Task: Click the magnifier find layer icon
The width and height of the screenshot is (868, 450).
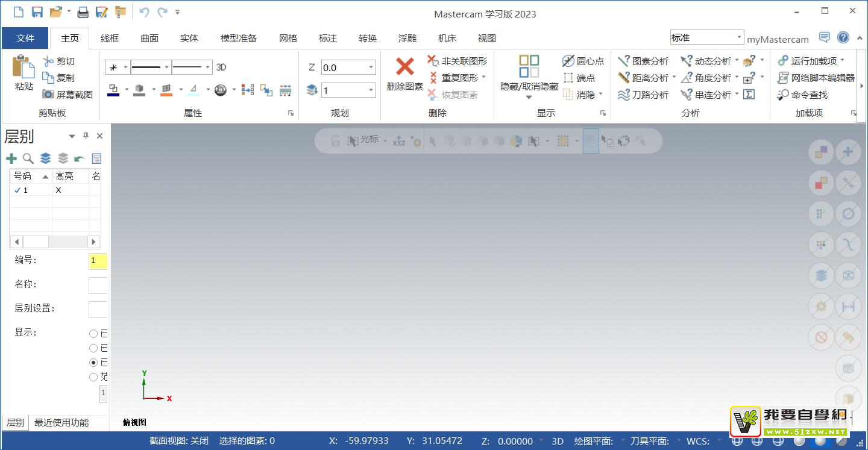Action: click(28, 158)
